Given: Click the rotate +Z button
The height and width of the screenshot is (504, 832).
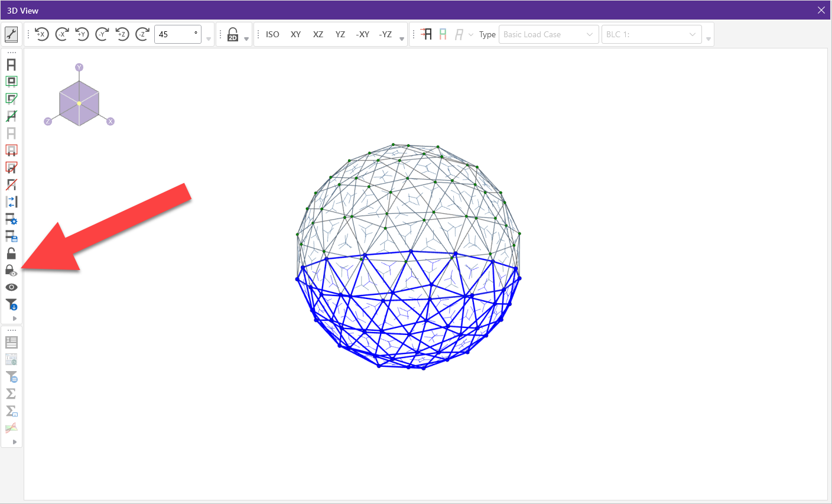Looking at the screenshot, I should [x=122, y=34].
